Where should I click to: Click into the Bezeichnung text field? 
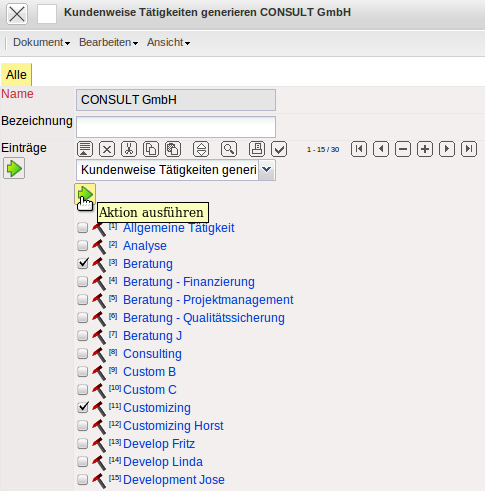pos(176,127)
